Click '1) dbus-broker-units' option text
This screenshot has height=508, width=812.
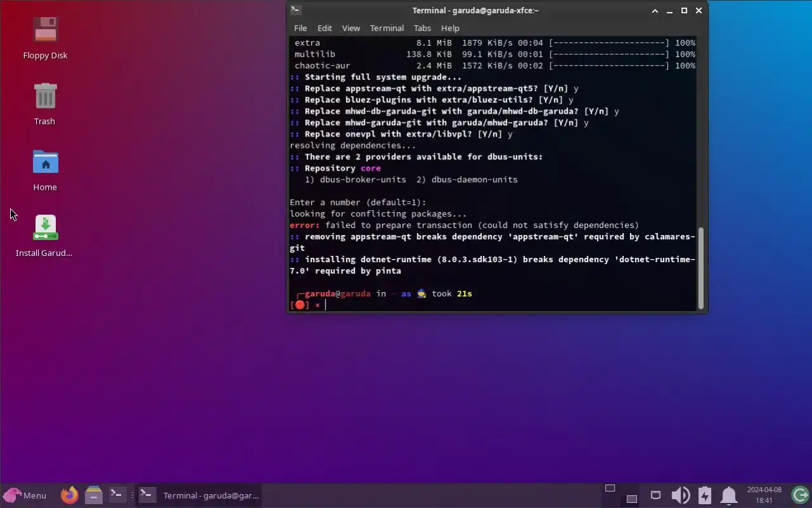pos(355,180)
